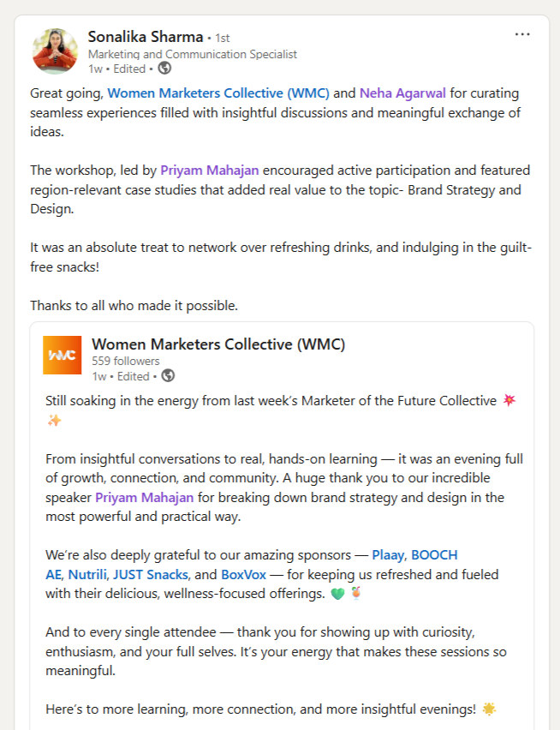560x730 pixels.
Task: Open Priyam Mahajan link in WMC post
Action: point(144,498)
